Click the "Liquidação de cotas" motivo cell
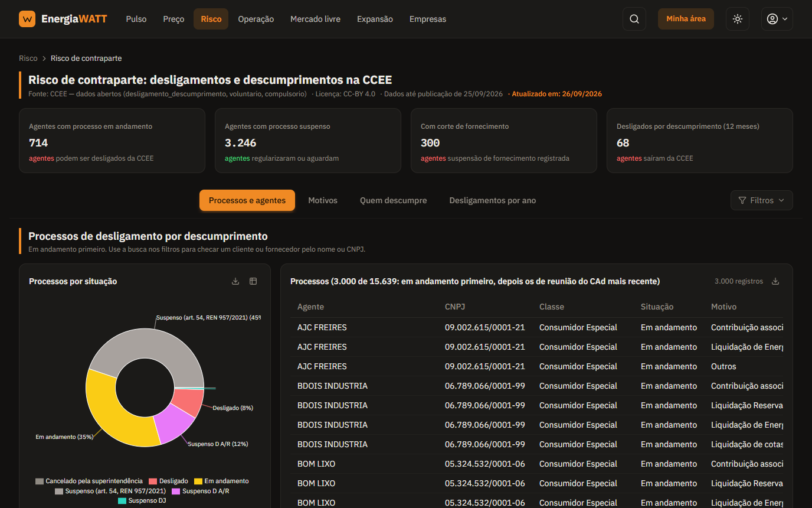The height and width of the screenshot is (508, 812). 747,444
